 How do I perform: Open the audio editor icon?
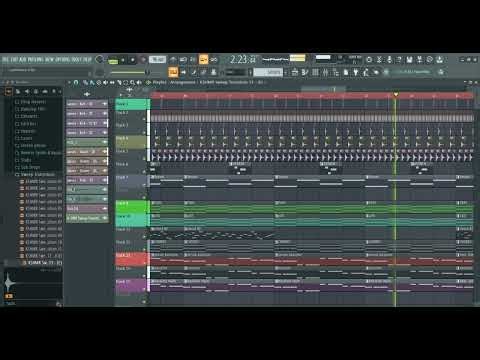[x=430, y=60]
